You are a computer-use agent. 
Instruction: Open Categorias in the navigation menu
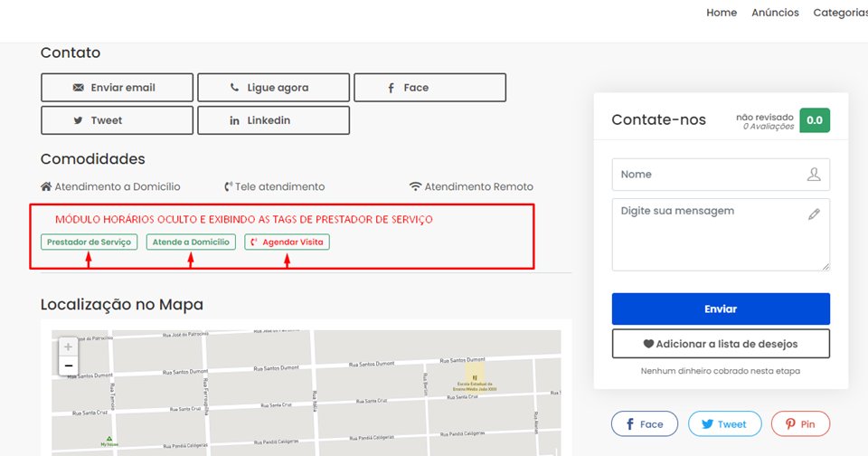tap(840, 13)
